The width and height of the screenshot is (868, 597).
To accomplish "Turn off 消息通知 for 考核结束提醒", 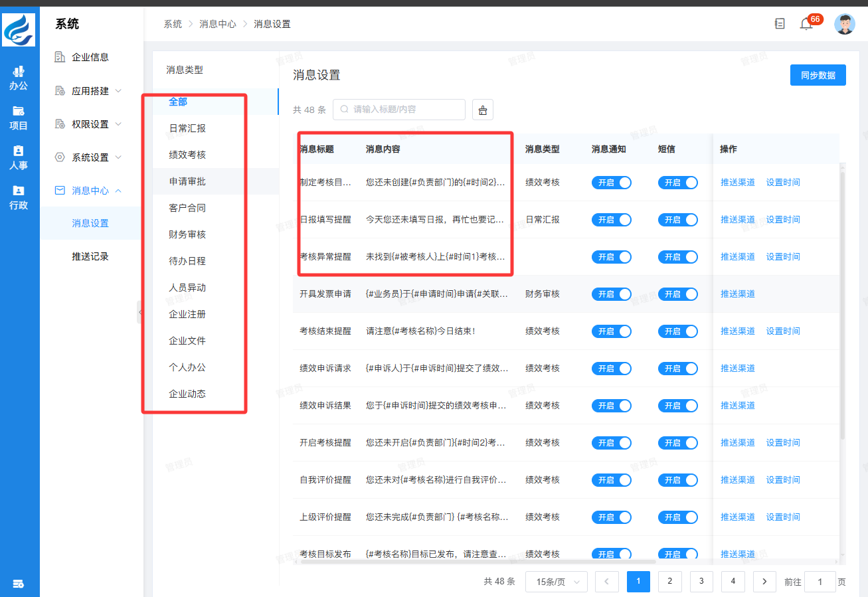I will coord(611,331).
